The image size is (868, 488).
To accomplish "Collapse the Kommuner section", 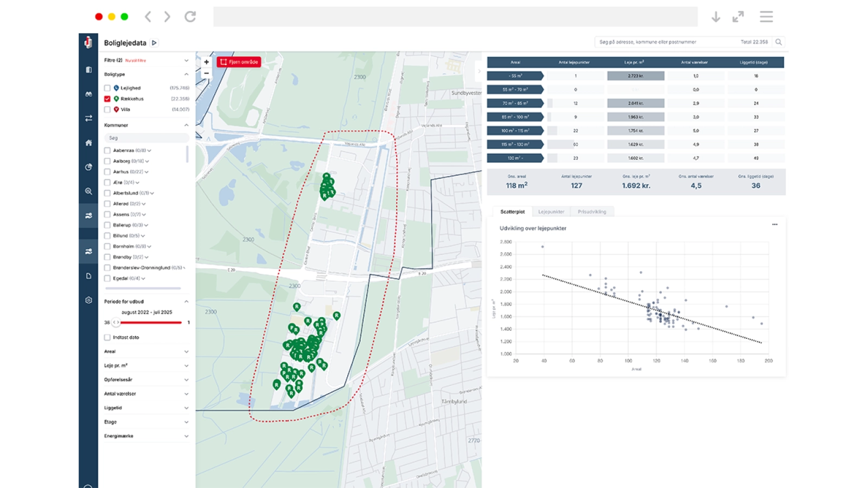I will [x=186, y=125].
